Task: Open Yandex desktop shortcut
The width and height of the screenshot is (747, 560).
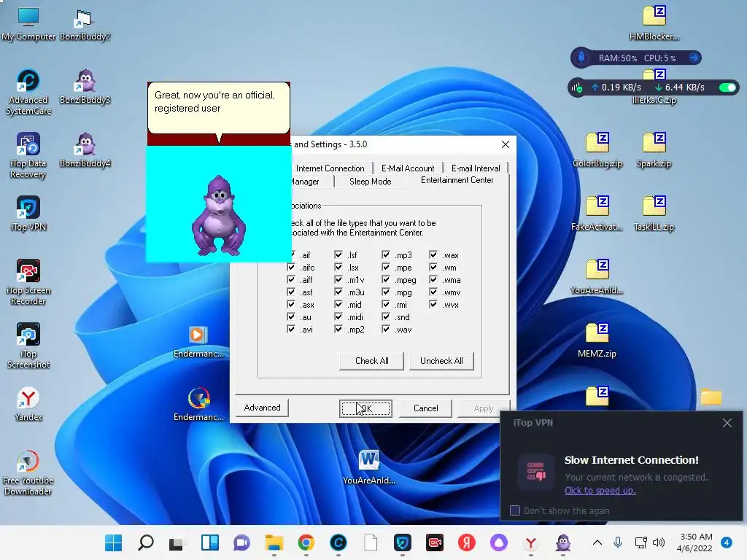Action: pos(28,404)
